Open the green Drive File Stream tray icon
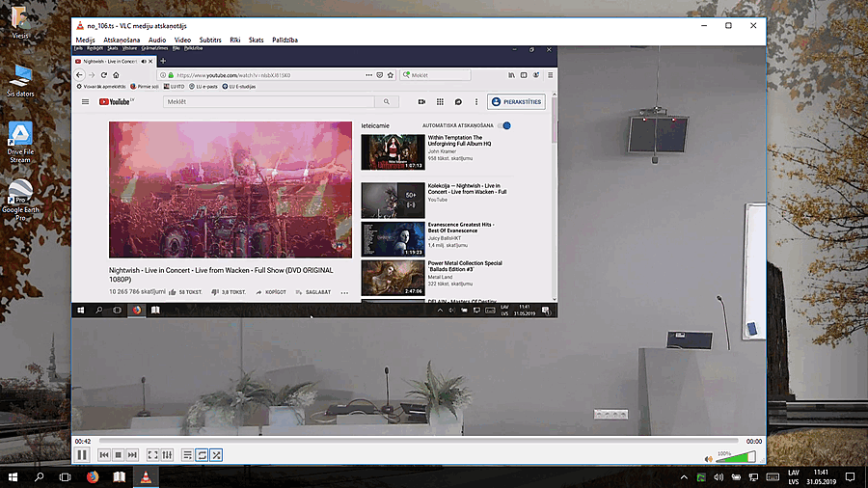 (x=701, y=477)
